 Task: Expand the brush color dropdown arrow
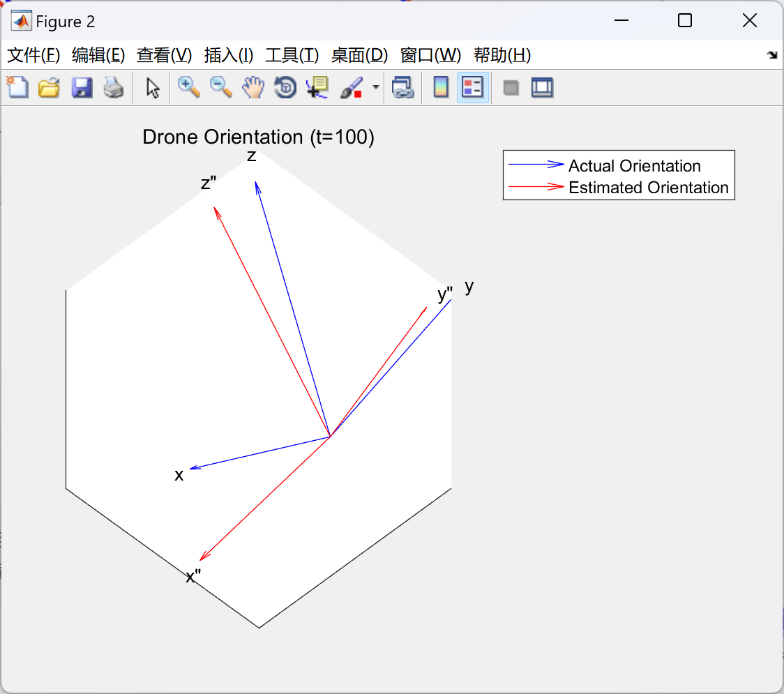(375, 87)
